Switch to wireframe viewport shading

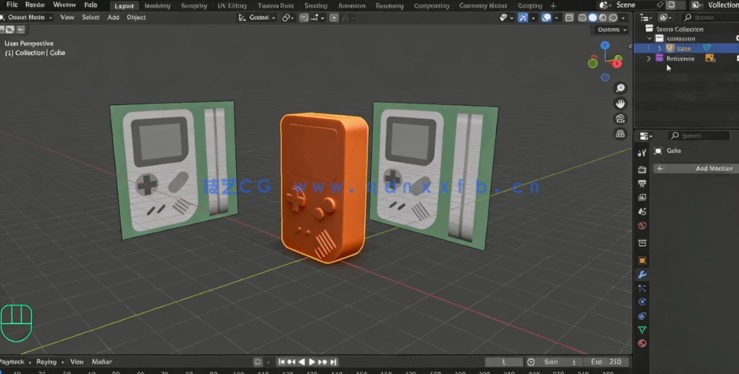(582, 17)
